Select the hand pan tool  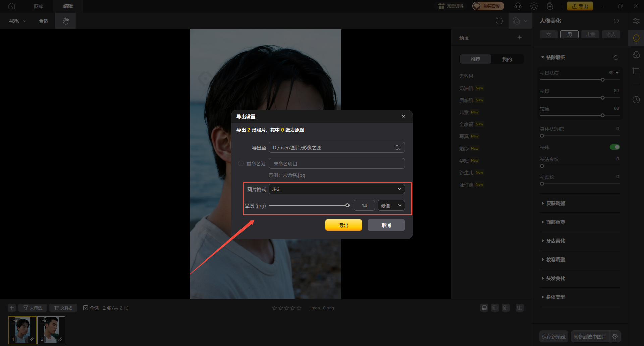pyautogui.click(x=66, y=21)
